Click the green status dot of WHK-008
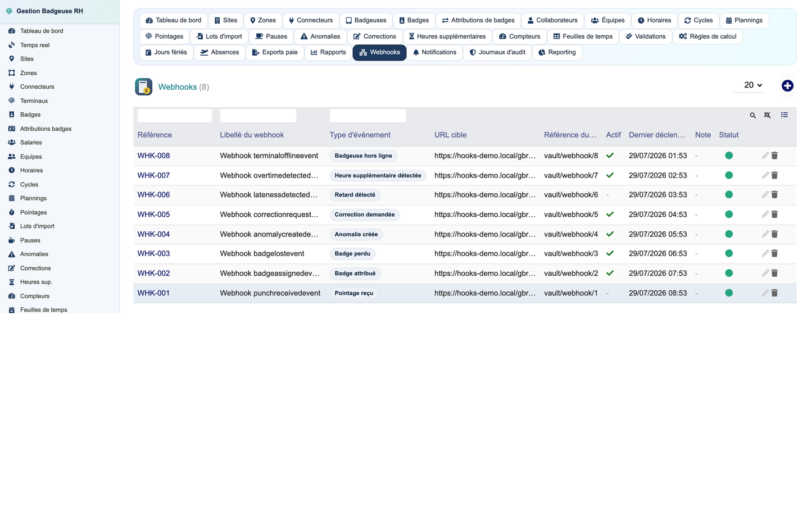 point(729,156)
